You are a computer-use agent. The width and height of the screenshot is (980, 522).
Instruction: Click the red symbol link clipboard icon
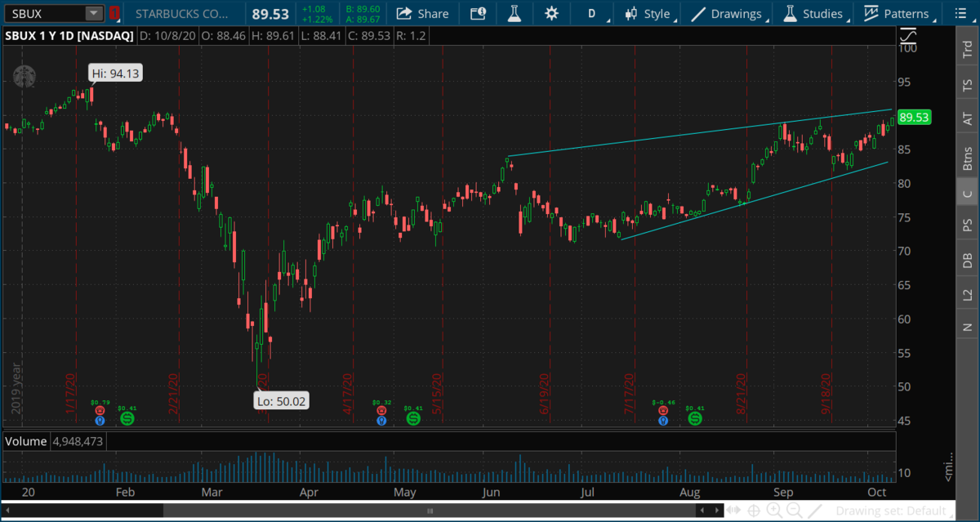pyautogui.click(x=114, y=13)
